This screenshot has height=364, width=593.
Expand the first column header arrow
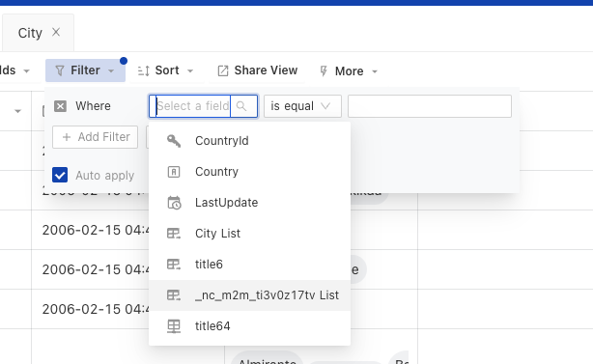coord(17,111)
